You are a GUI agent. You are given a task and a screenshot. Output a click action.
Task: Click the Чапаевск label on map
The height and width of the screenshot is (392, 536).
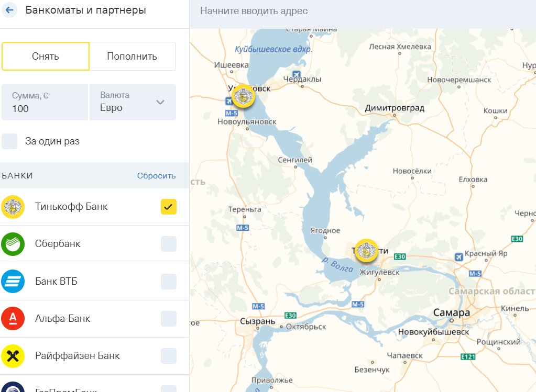point(404,355)
